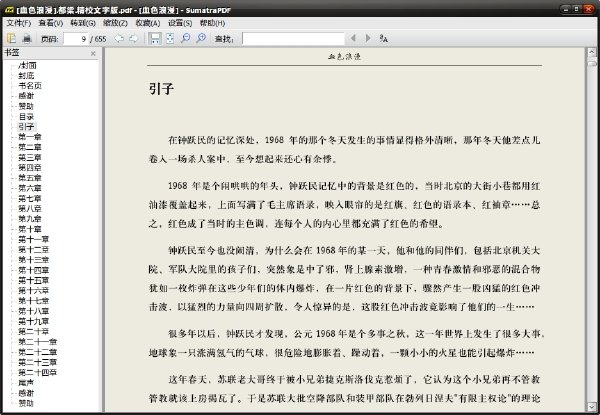Image resolution: width=600 pixels, height=415 pixels.
Task: Navigate to the 第二十三章 bookmark
Action: [x=38, y=362]
